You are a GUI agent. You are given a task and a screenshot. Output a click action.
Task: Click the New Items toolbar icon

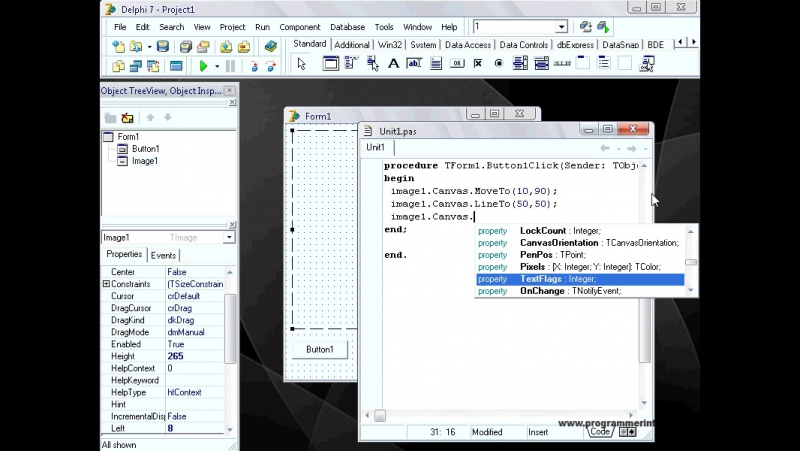118,47
